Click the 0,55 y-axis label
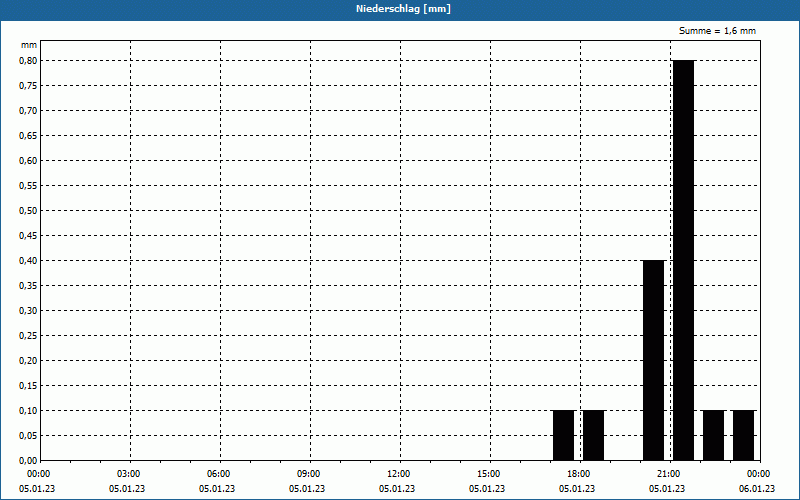 click(28, 186)
